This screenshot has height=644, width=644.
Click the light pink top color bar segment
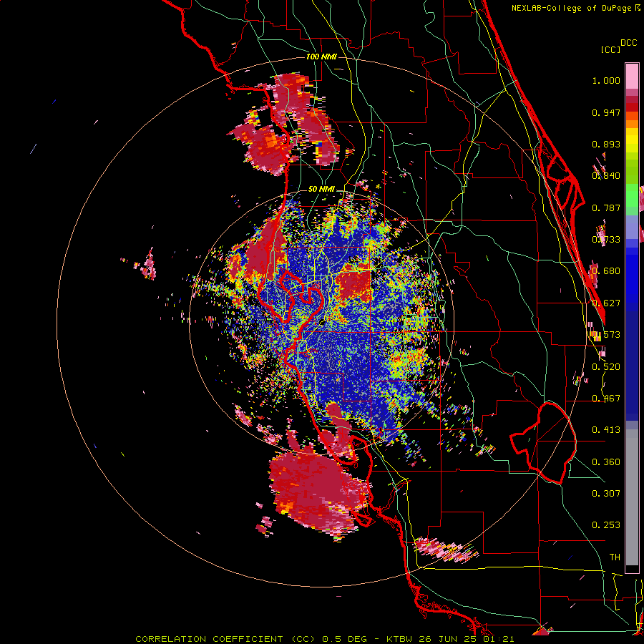tap(632, 76)
